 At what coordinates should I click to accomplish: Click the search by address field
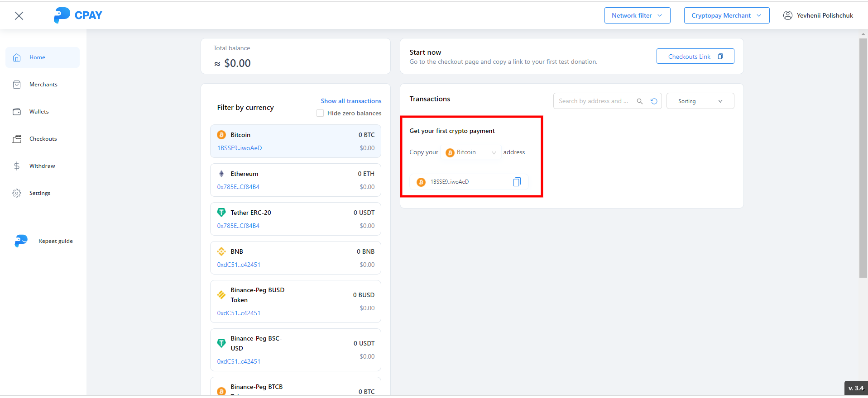tap(593, 101)
